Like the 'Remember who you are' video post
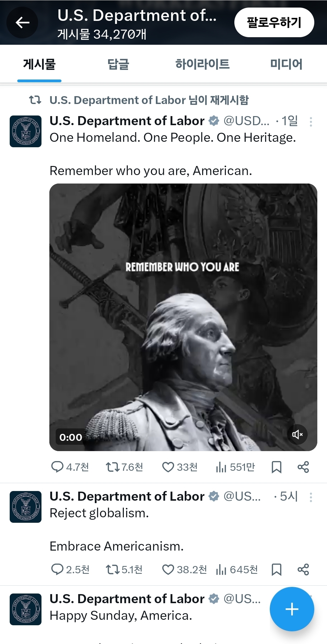327x644 pixels. (168, 467)
